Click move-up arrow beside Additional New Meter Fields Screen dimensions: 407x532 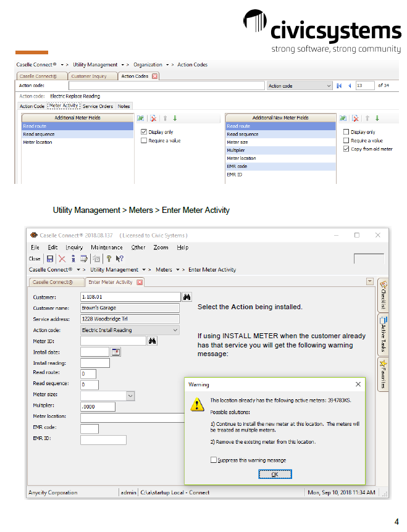[x=367, y=118]
